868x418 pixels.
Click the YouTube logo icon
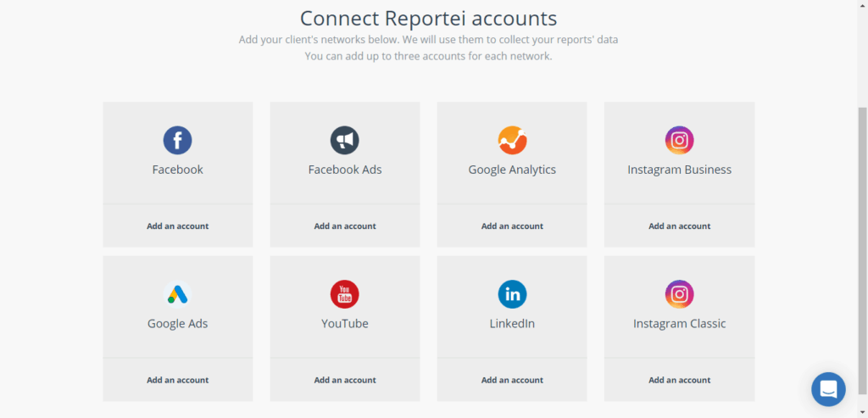[x=345, y=294]
